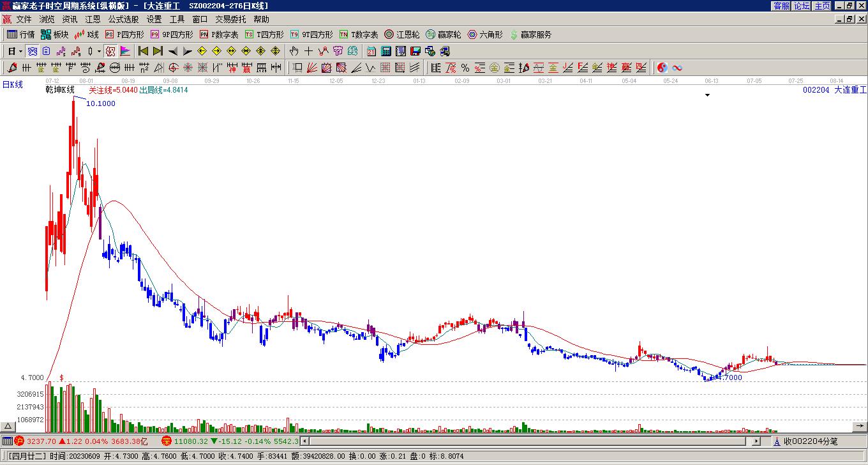Open the 公式选股 menu
868x465 pixels.
(x=123, y=20)
